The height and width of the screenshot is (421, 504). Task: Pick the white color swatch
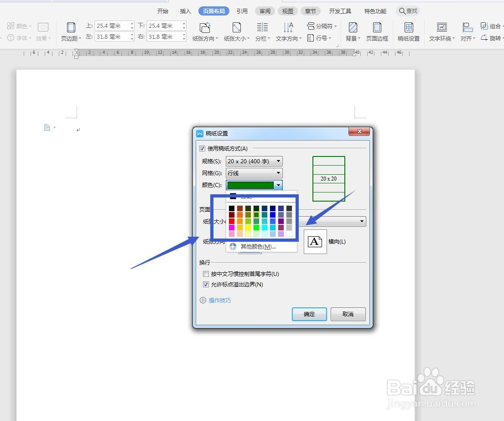point(289,234)
